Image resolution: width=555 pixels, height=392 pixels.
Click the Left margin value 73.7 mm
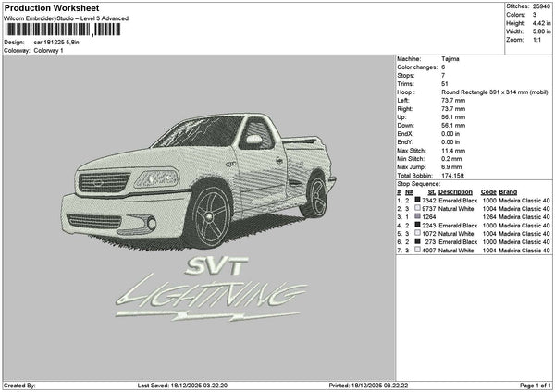(453, 101)
